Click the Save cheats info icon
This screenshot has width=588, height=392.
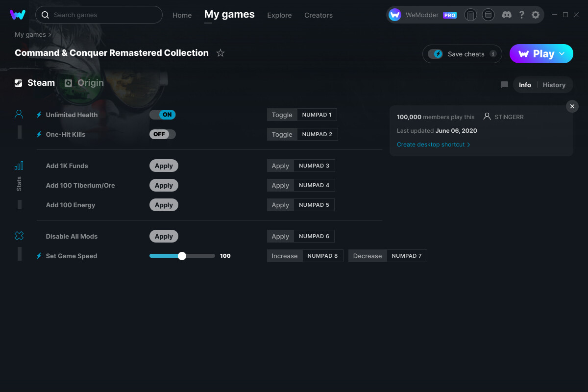coord(493,54)
